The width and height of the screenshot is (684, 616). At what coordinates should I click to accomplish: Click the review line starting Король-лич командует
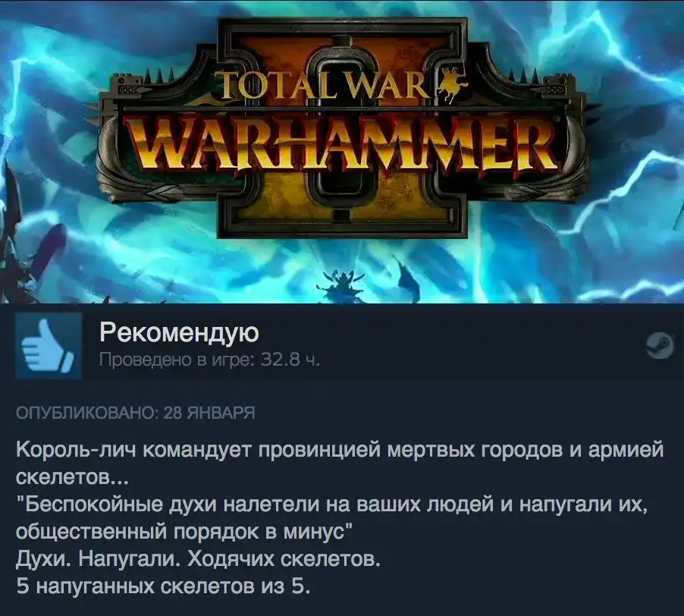click(x=340, y=450)
